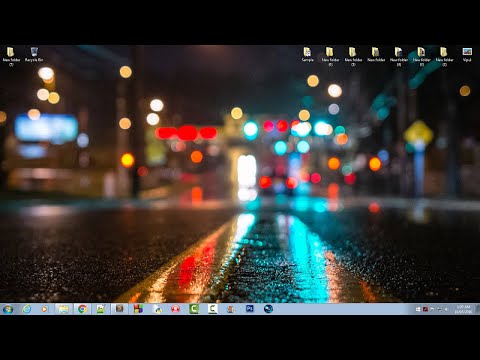Click the network tray icon

coord(439,309)
